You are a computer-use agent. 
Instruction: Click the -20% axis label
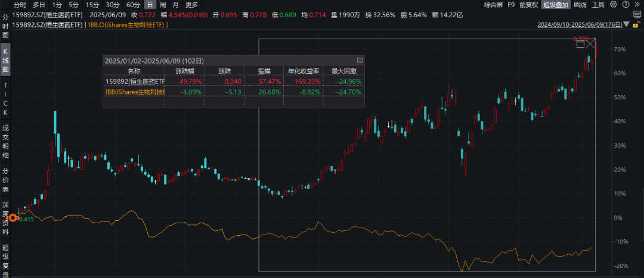620,265
